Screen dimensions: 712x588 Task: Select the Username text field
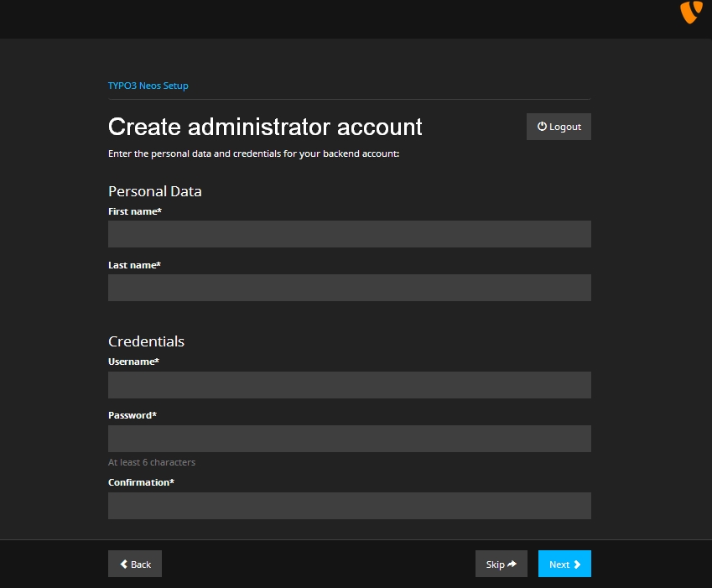pos(350,385)
